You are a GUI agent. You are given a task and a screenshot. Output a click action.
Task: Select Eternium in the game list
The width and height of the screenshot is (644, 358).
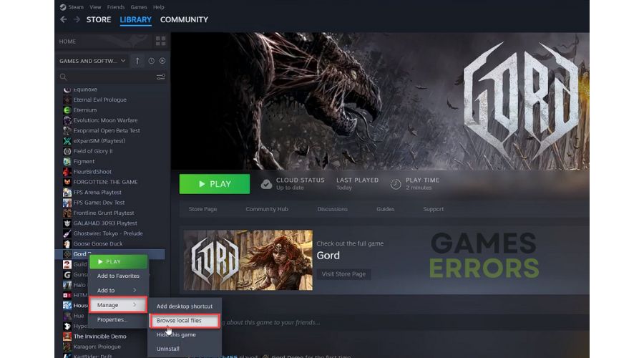point(85,110)
